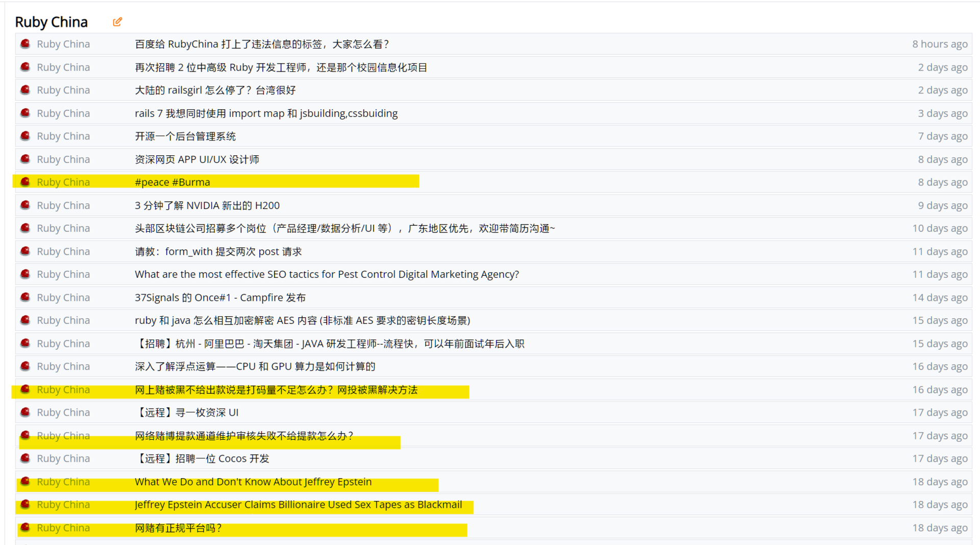
Task: Open the 3 分钟了解 NVIDIA 新出的 H200 post
Action: tap(207, 205)
